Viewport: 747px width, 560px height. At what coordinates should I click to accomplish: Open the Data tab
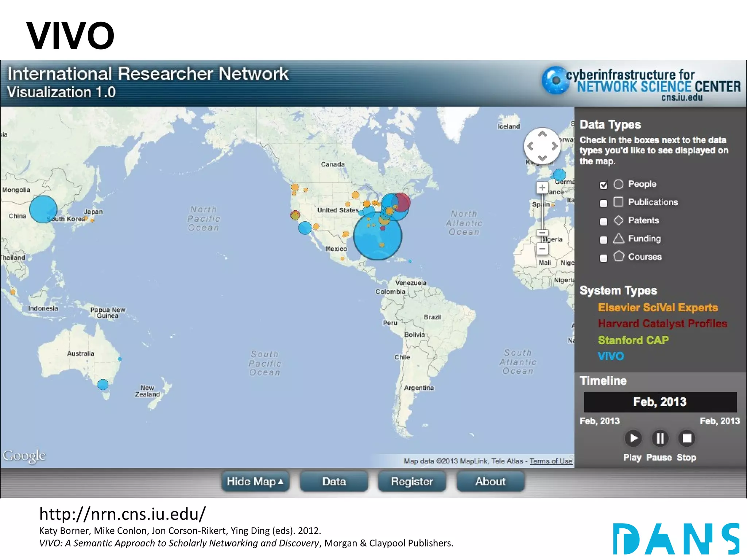(x=334, y=482)
